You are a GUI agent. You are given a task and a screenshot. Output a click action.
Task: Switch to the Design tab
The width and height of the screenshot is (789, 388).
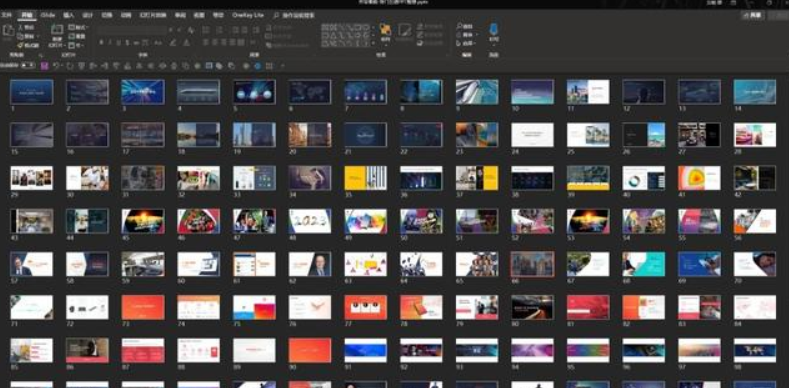tap(88, 15)
